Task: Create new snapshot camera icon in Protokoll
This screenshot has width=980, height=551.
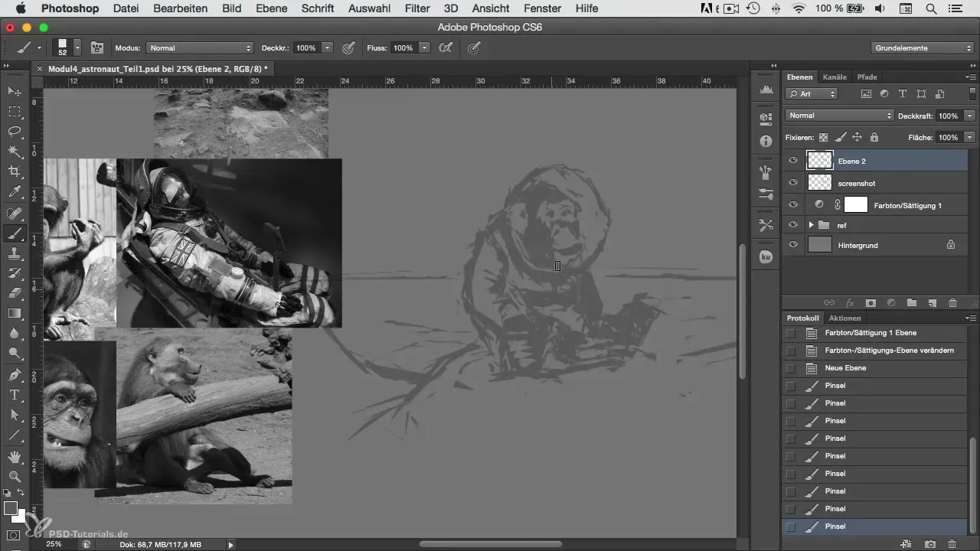Action: [x=930, y=544]
